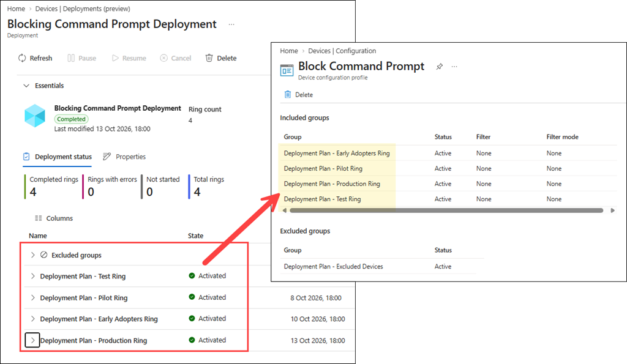Select Deployment Plan - Pilot Ring included group
The width and height of the screenshot is (627, 364).
pos(323,169)
